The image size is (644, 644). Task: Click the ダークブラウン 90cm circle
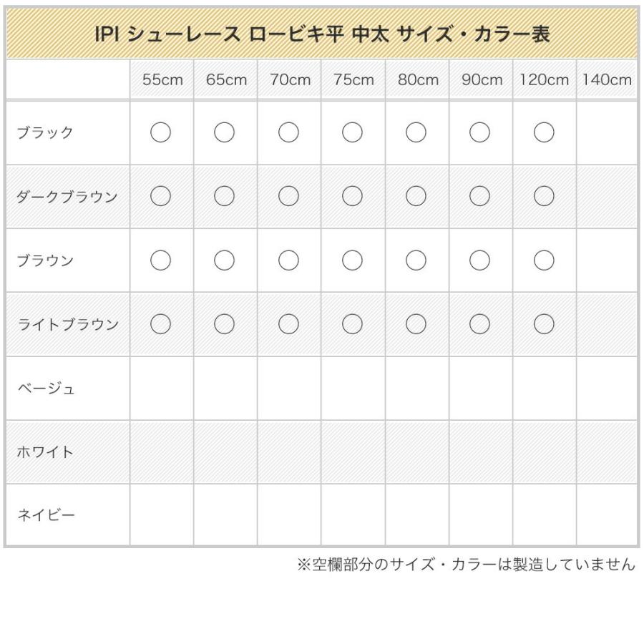pyautogui.click(x=479, y=196)
